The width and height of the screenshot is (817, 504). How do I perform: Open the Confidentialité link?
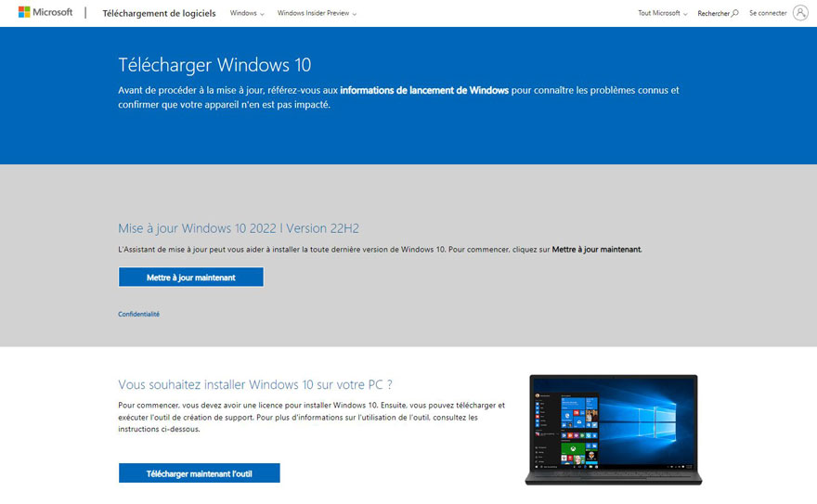[138, 314]
